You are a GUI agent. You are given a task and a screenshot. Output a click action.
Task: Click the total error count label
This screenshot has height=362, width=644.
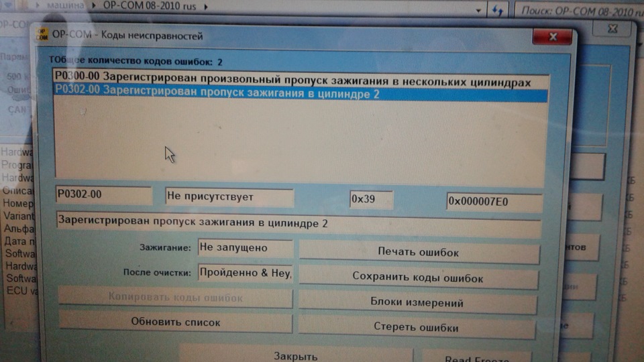(136, 61)
